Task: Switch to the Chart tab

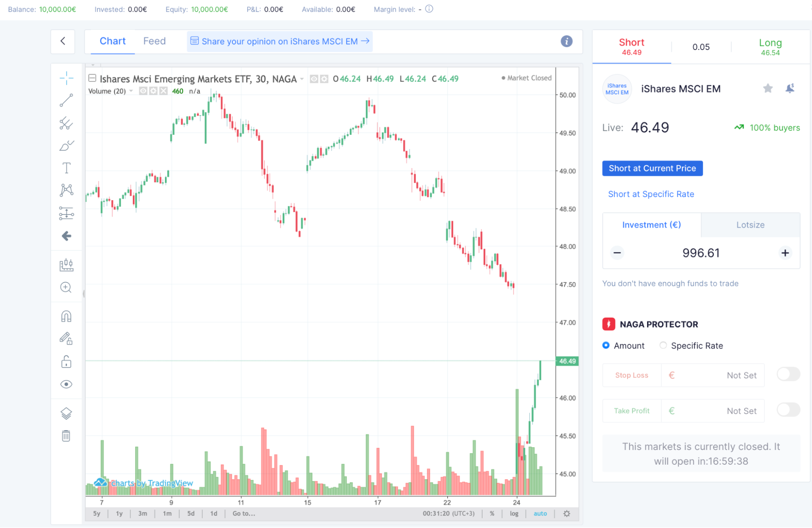Action: [113, 41]
